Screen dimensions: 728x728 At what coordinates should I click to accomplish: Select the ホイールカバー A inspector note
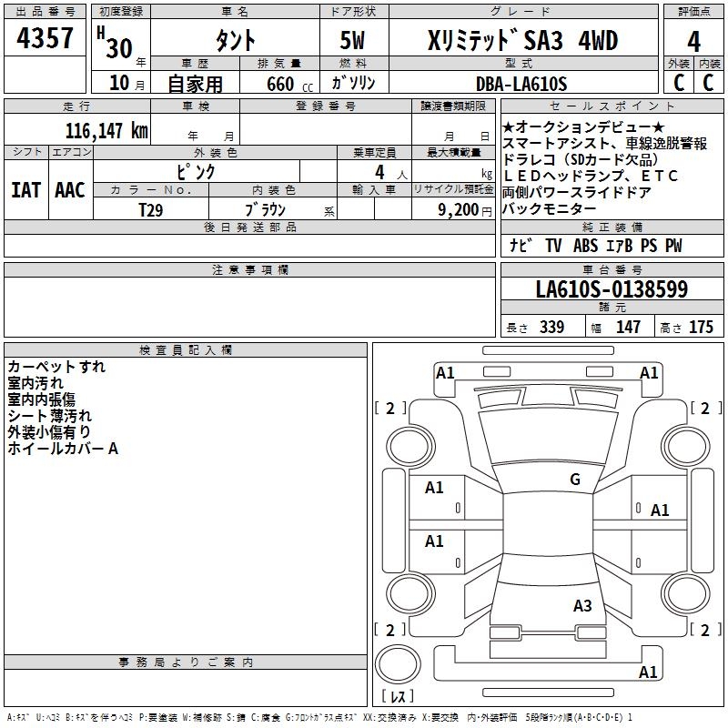pos(63,449)
